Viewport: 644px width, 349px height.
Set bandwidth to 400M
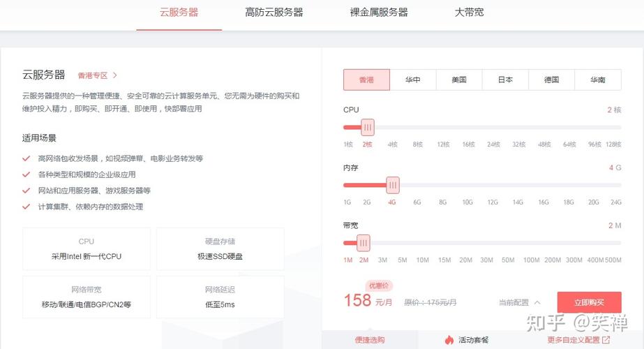(596, 260)
